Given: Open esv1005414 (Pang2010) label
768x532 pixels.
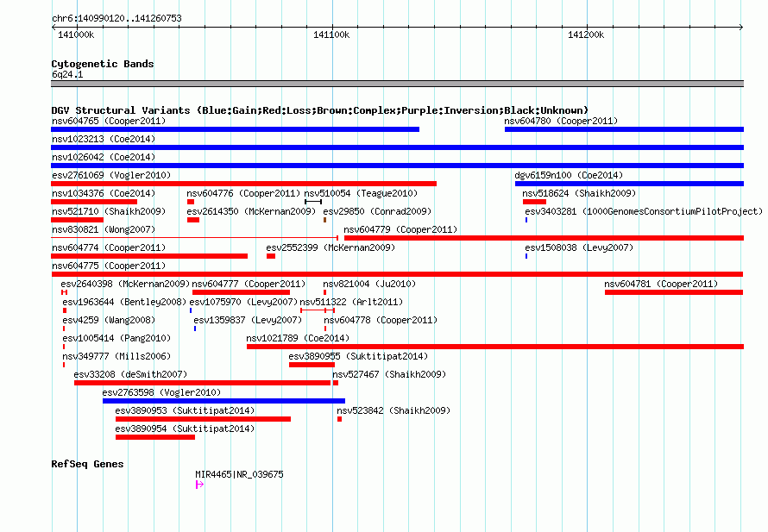Looking at the screenshot, I should point(116,338).
